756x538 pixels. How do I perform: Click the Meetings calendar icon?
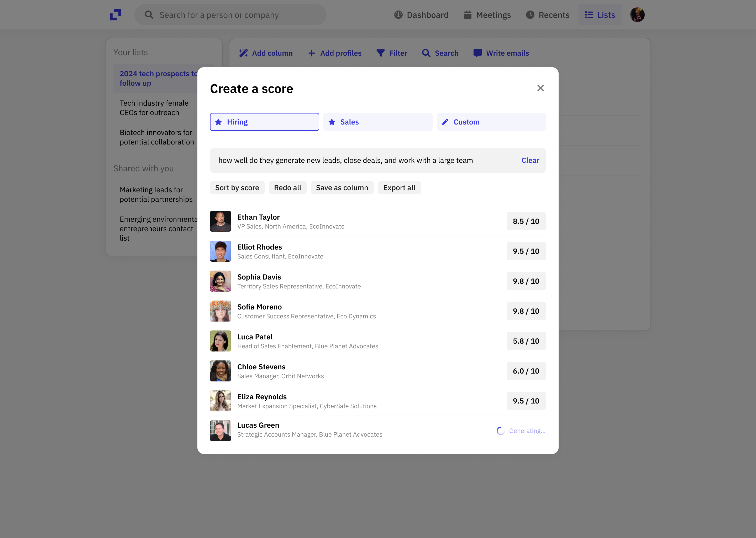(467, 15)
